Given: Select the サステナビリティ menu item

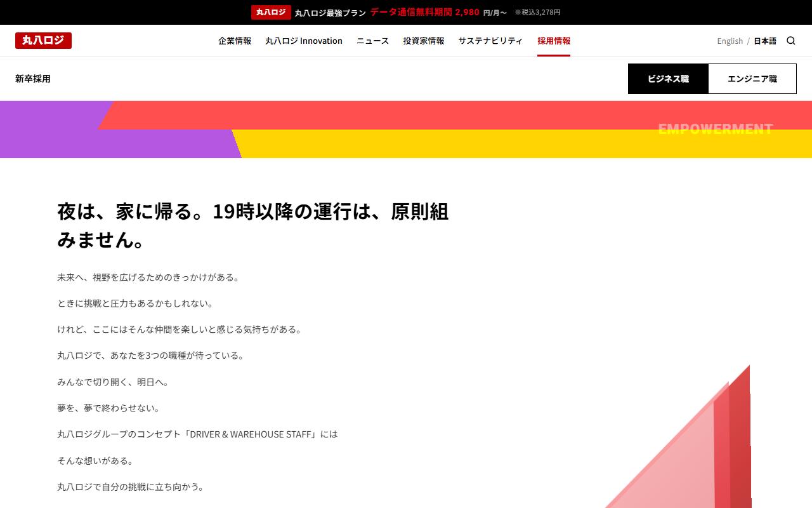Looking at the screenshot, I should point(490,41).
